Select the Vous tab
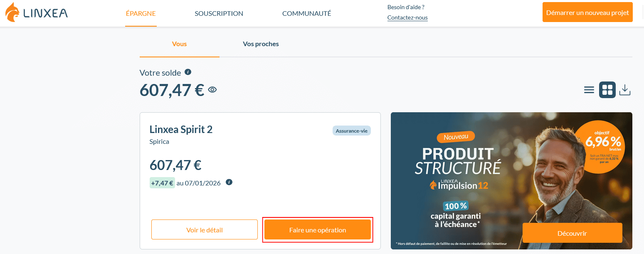The height and width of the screenshot is (254, 644). click(179, 44)
